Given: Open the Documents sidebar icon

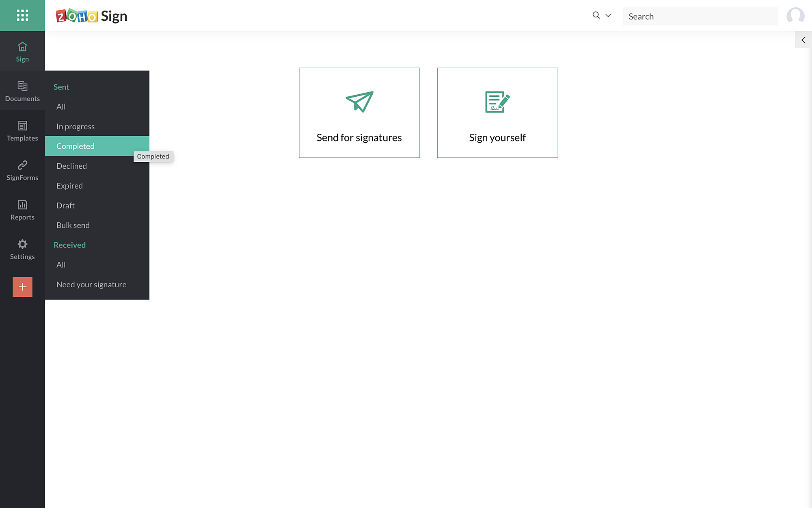Looking at the screenshot, I should (x=22, y=86).
